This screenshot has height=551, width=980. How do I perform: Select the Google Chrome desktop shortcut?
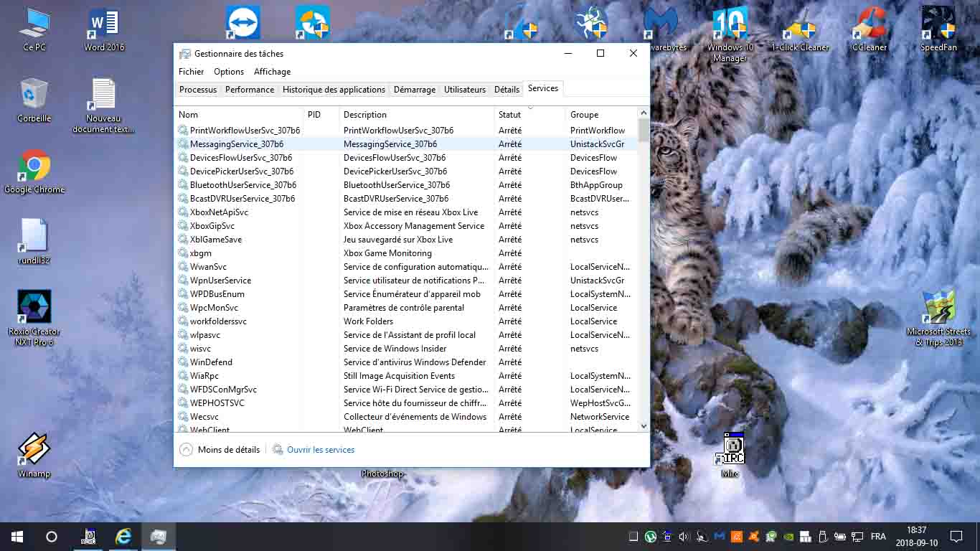[x=34, y=172]
